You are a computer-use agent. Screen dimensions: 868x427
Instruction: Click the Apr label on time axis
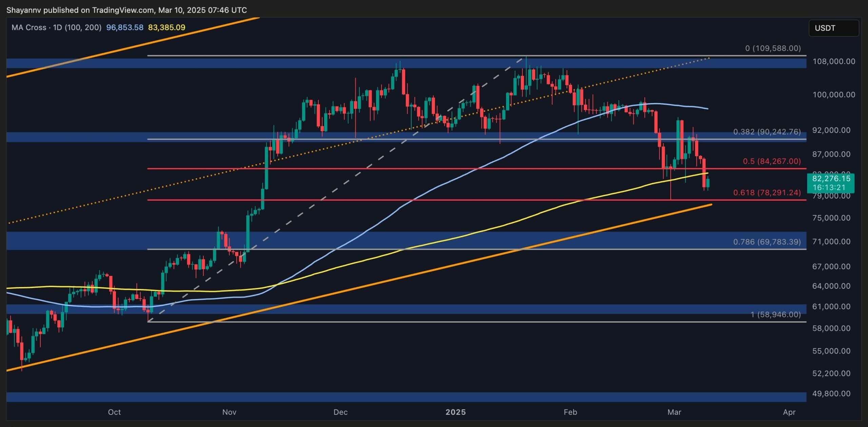789,412
